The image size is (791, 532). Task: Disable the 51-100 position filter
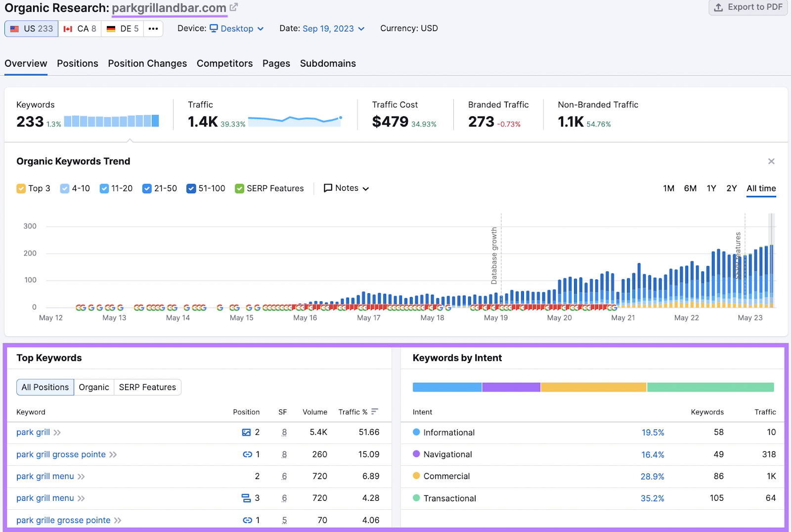click(x=191, y=188)
